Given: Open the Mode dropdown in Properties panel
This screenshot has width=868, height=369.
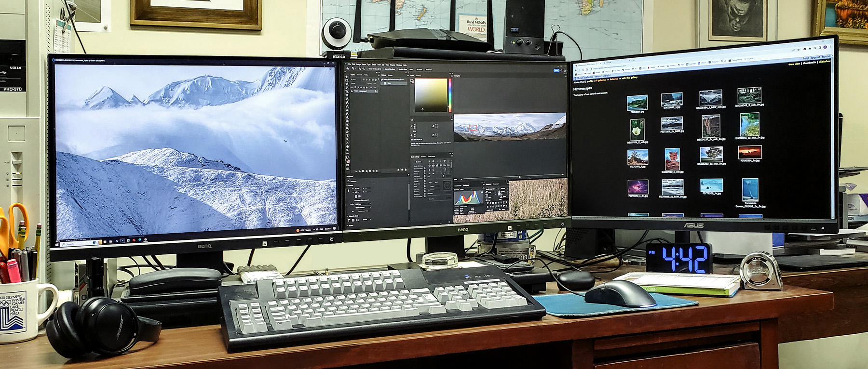Looking at the screenshot, I should 363,204.
